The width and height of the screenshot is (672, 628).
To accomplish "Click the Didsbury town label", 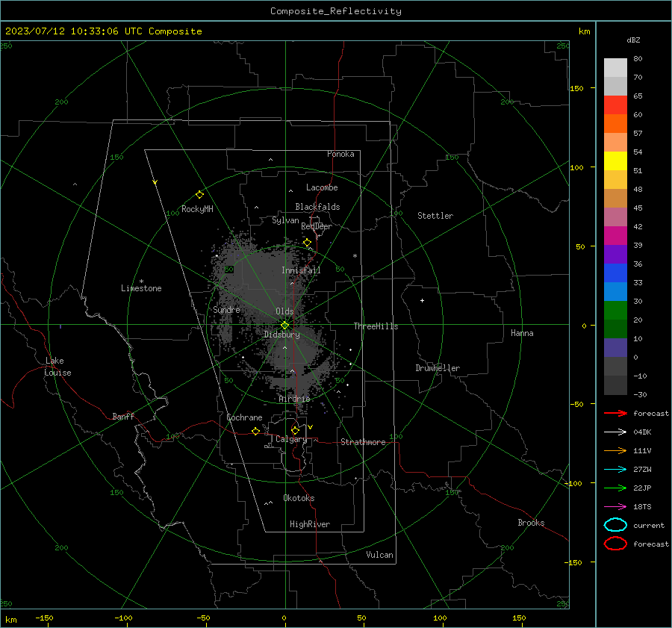I will [x=281, y=335].
